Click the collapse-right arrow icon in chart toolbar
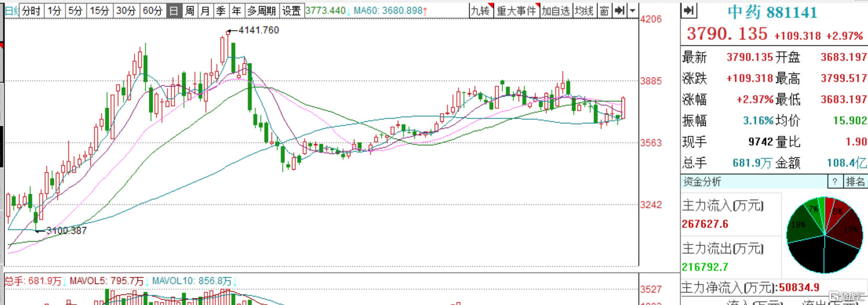This screenshot has width=868, height=305. pos(620,10)
